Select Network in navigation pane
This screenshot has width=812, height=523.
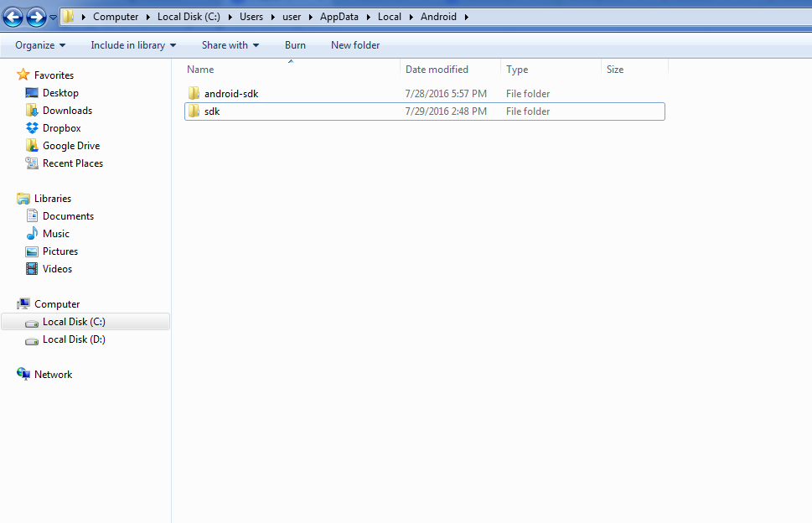54,375
